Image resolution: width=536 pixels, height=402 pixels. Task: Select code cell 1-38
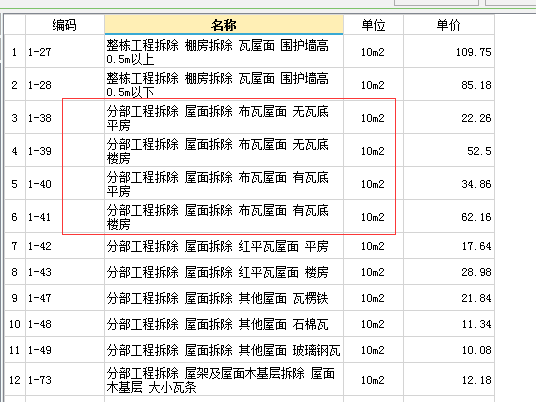[65, 118]
